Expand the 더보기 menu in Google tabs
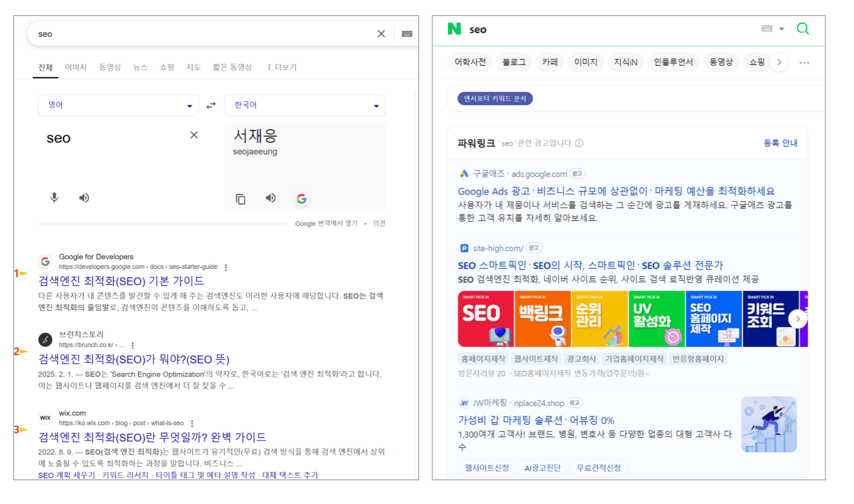The image size is (854, 504). pos(282,68)
